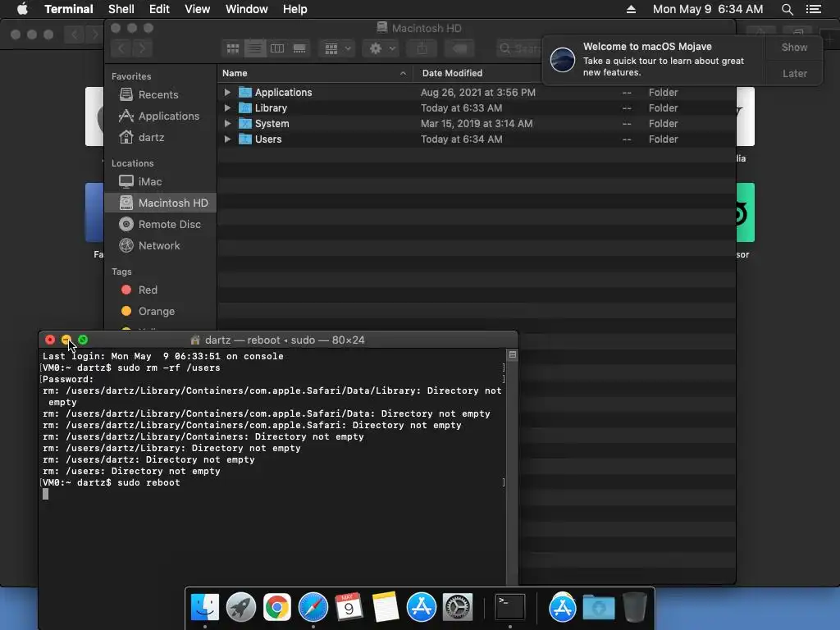
Task: Select Macintosh HD in sidebar
Action: 161,203
